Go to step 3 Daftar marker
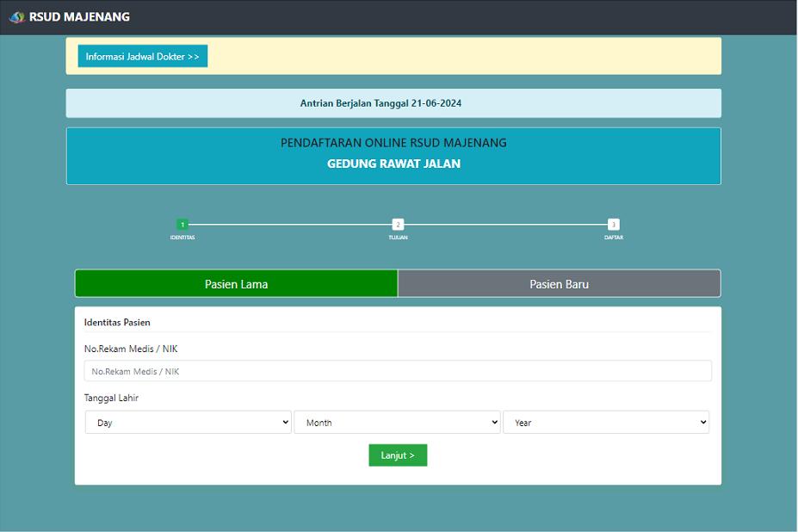 coord(613,225)
